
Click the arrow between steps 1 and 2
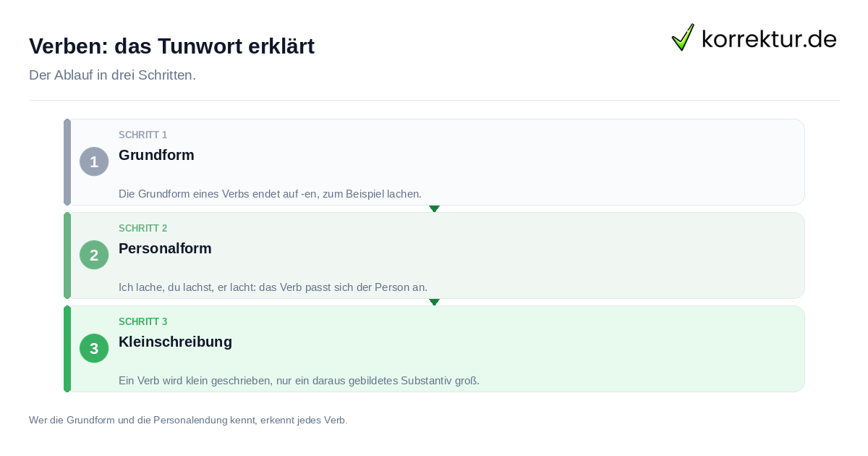[434, 208]
